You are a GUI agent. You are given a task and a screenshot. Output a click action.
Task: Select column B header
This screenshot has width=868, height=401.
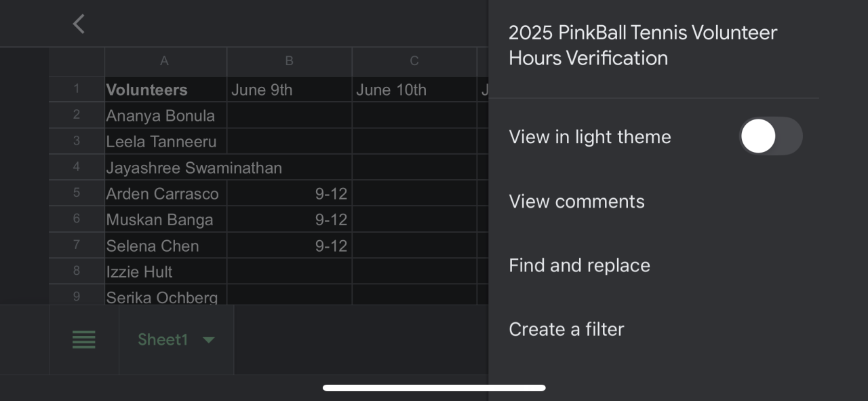click(289, 61)
